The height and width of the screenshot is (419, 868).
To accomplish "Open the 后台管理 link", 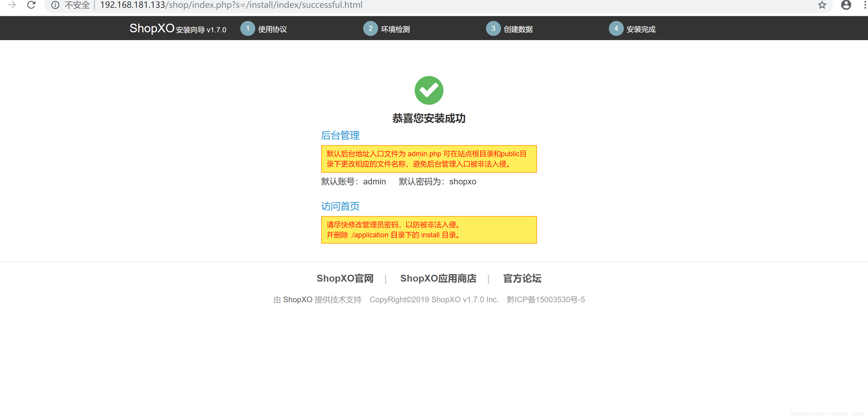I will pos(340,135).
